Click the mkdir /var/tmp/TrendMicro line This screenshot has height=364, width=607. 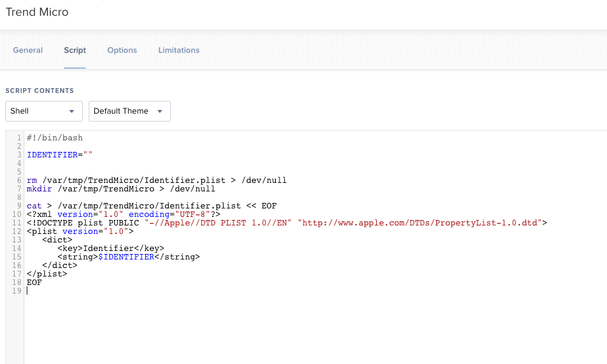pos(121,189)
